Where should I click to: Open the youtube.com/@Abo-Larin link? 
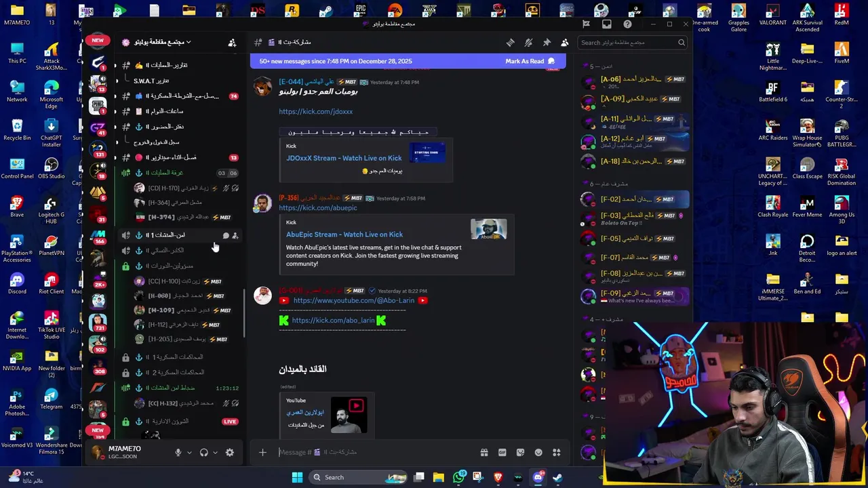coord(353,300)
